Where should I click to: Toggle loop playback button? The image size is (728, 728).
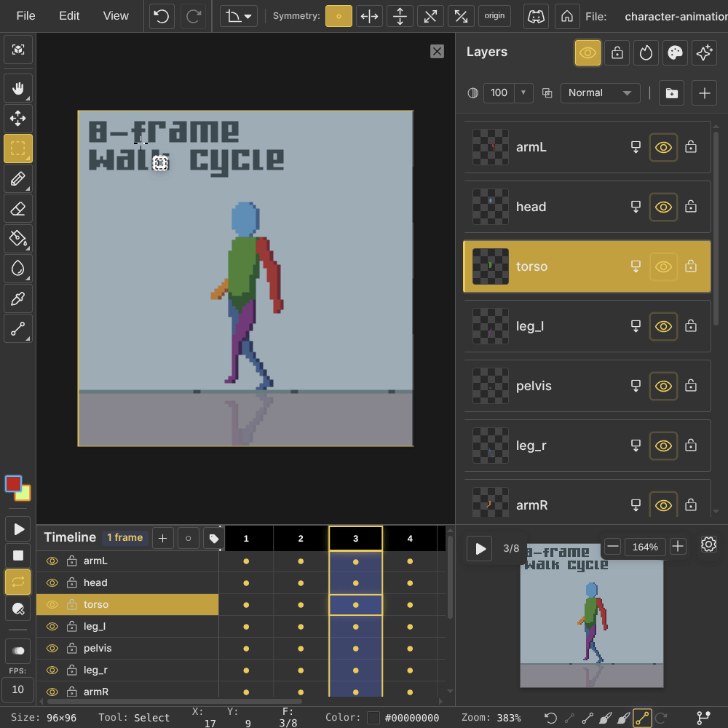coord(18,582)
